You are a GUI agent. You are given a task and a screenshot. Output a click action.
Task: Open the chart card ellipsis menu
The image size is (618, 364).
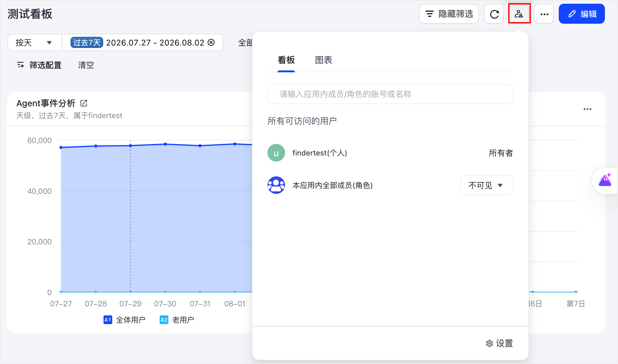[587, 109]
